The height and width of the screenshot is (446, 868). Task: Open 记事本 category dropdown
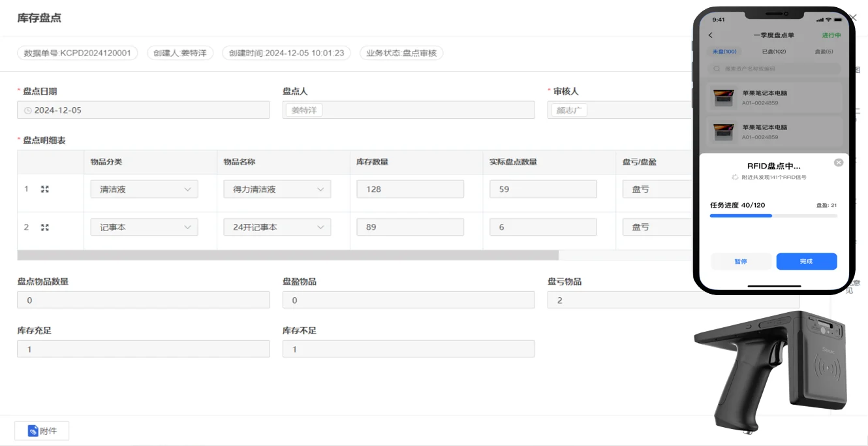click(144, 227)
